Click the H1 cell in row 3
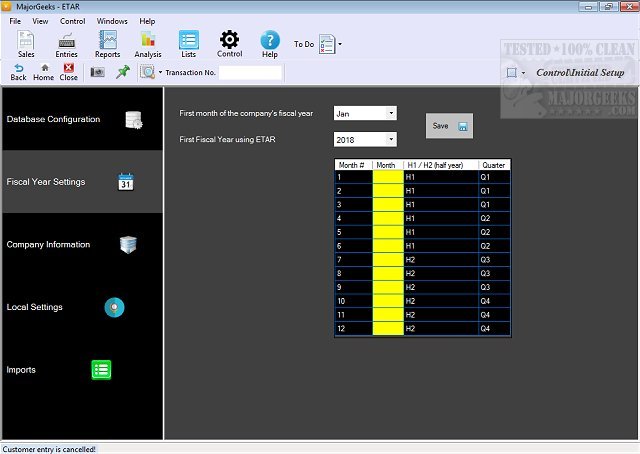This screenshot has height=454, width=640. coord(441,205)
